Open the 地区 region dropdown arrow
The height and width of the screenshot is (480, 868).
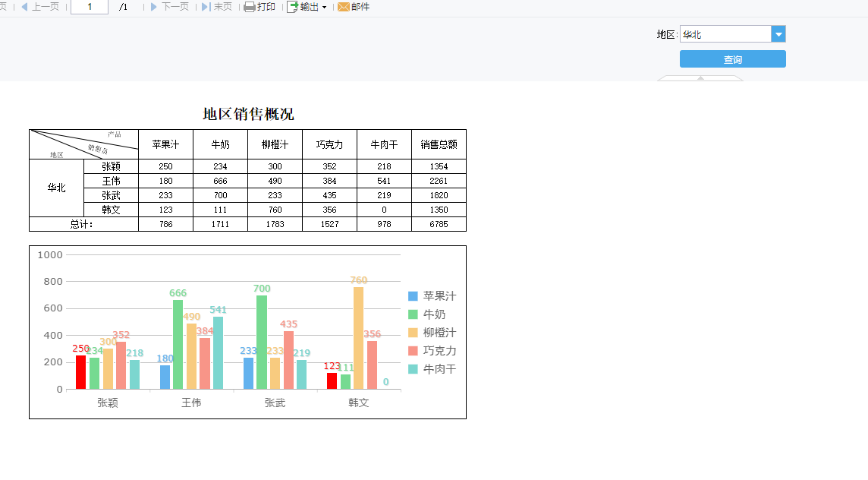[x=778, y=34]
